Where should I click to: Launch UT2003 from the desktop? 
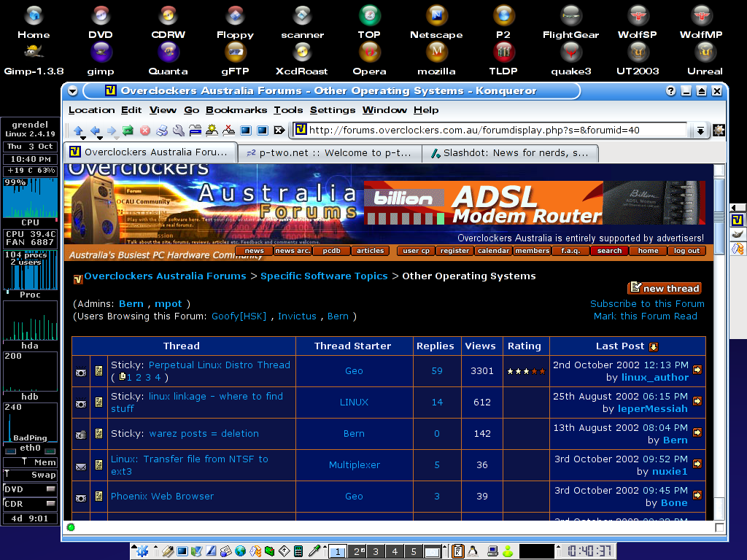tap(638, 59)
